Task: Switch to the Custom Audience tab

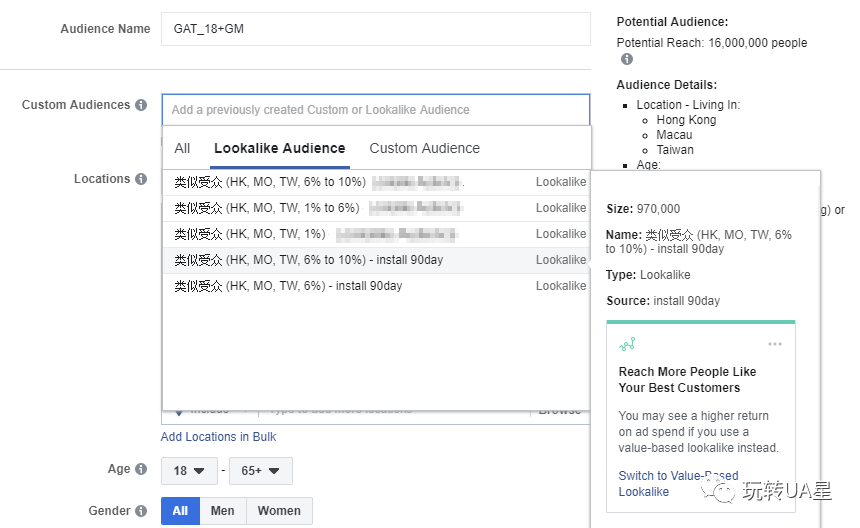Action: coord(425,148)
